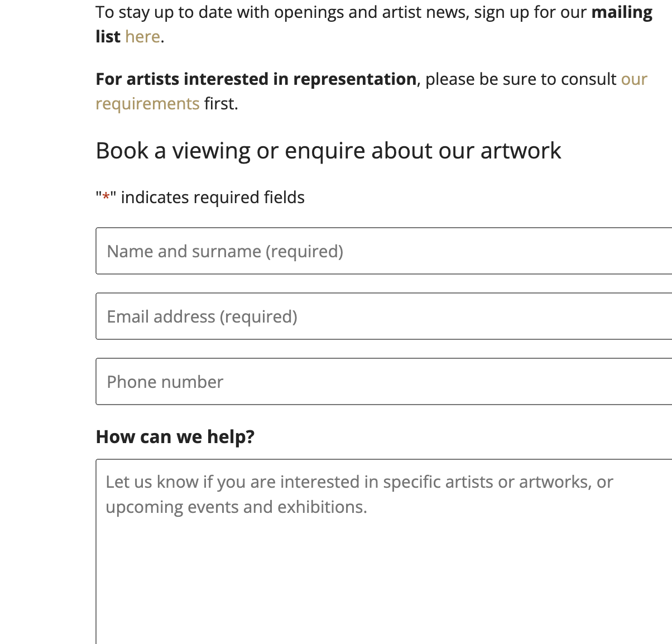Click the bold word 'list' before here

[x=108, y=37]
